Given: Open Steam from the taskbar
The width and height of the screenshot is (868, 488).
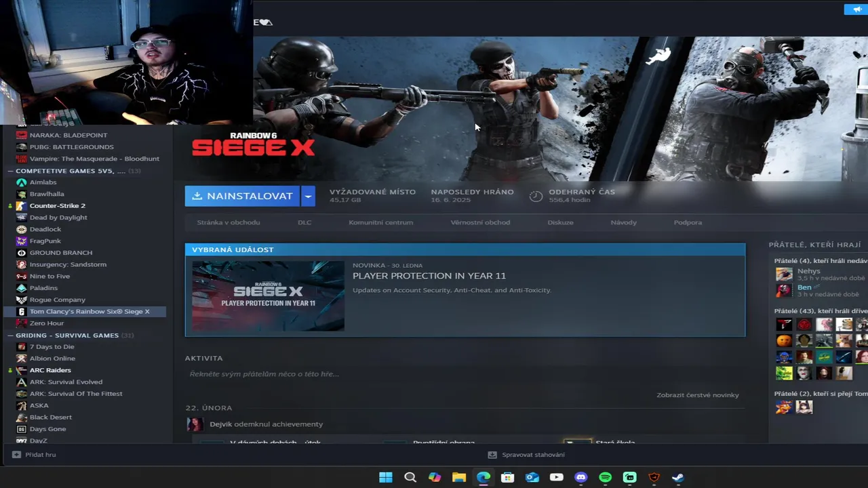Looking at the screenshot, I should 678,477.
